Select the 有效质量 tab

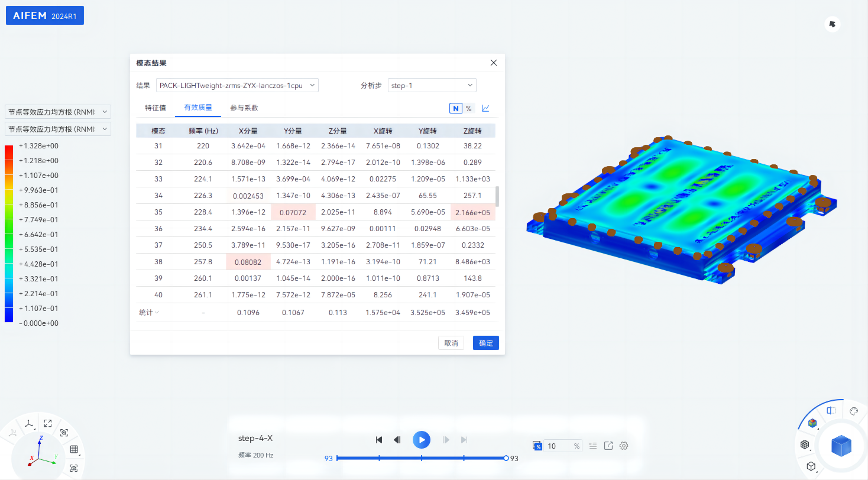[x=198, y=108]
